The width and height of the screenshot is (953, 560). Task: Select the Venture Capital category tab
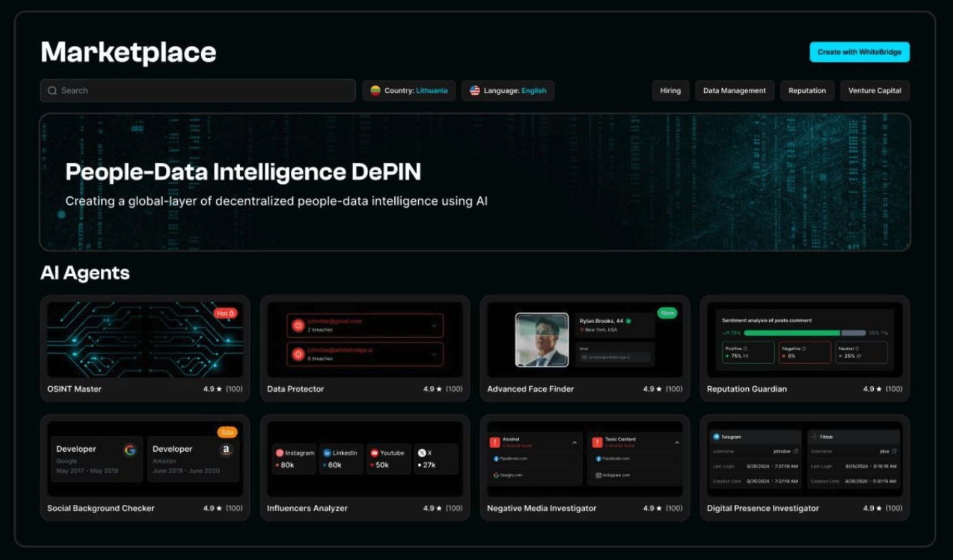[874, 90]
